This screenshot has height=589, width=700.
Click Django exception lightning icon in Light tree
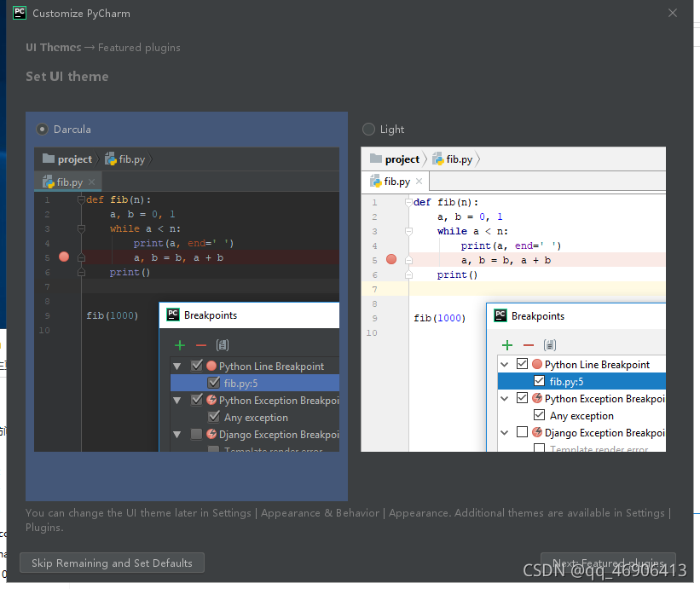point(537,432)
